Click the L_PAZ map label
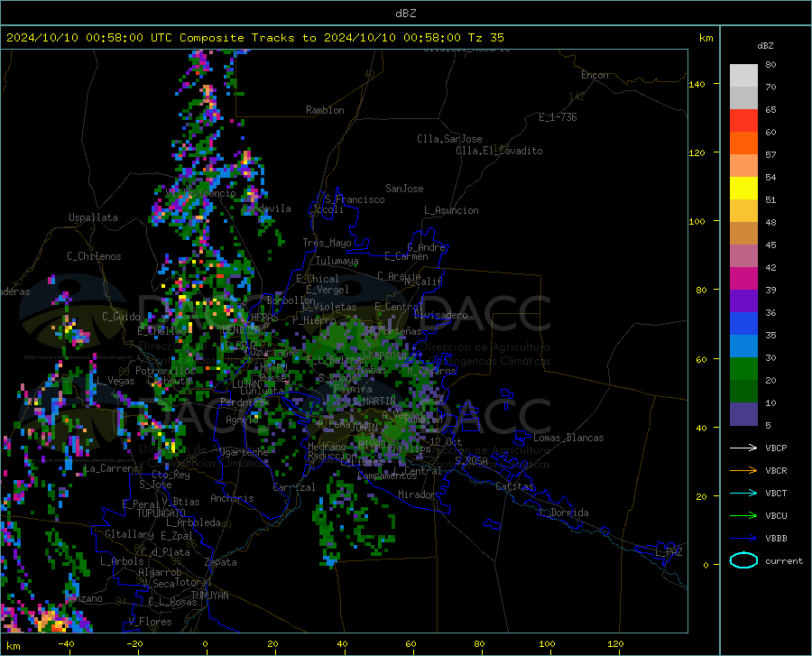Image resolution: width=812 pixels, height=656 pixels. 669,552
